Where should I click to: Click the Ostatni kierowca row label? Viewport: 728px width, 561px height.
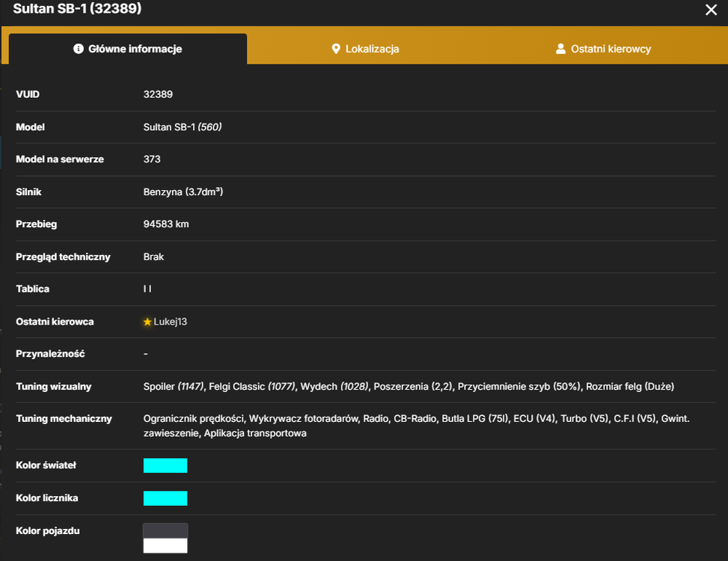[x=55, y=322]
